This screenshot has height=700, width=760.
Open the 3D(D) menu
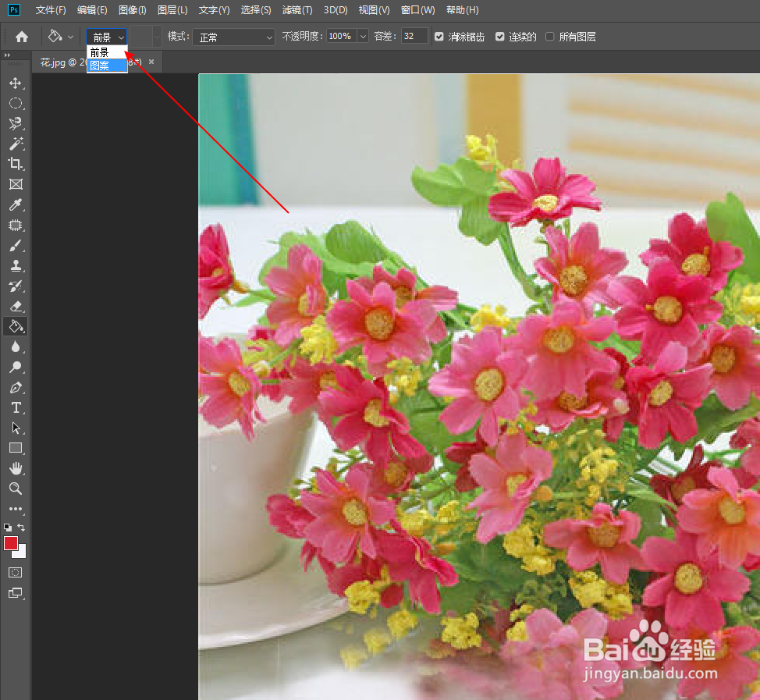[336, 10]
